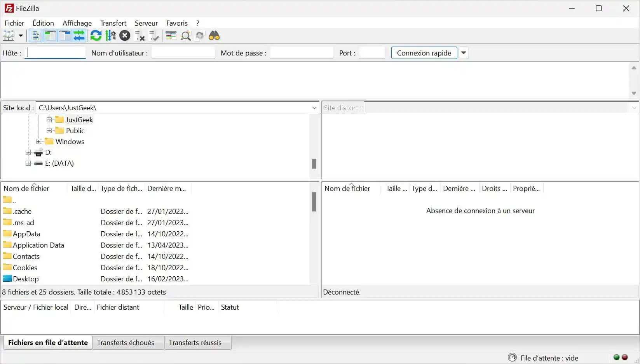This screenshot has height=364, width=640.
Task: Open the quick connect history dropdown arrow
Action: tap(464, 53)
